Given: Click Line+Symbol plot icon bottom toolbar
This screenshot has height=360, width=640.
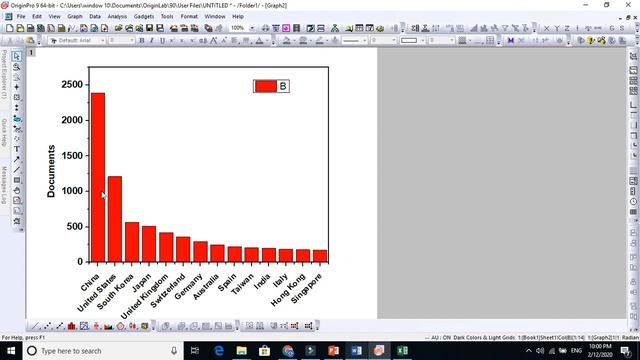Looking at the screenshot, I should 60,326.
